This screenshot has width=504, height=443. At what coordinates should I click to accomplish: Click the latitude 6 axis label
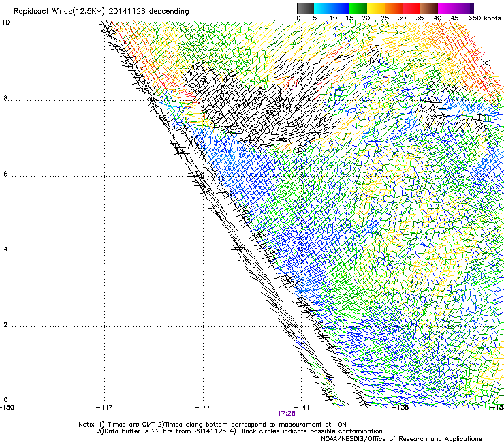(5, 174)
